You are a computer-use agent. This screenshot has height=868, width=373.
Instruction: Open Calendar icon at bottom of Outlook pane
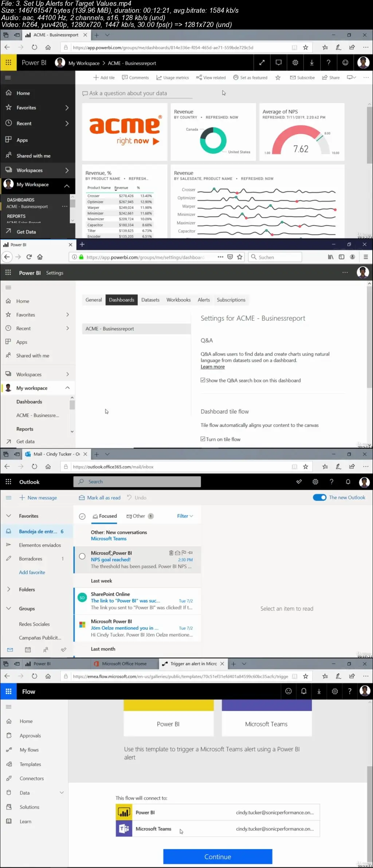[28, 650]
